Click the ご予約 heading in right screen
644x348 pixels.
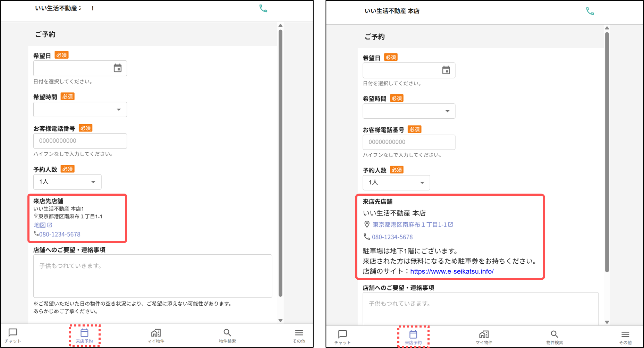[375, 37]
